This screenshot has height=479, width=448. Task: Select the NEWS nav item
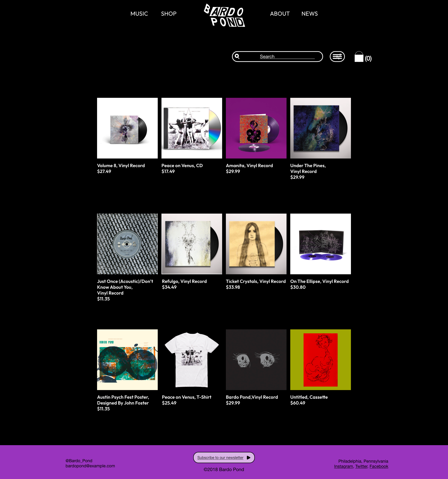(309, 14)
